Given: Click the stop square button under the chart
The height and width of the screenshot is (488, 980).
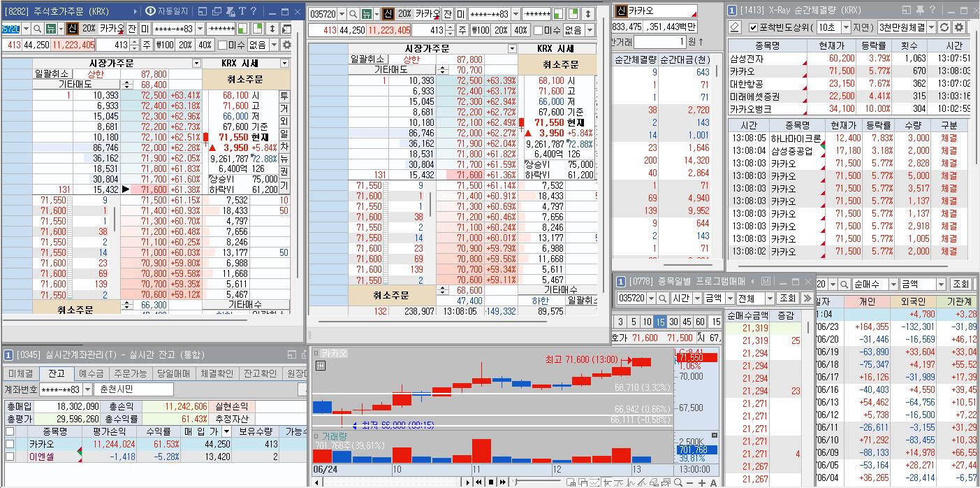Looking at the screenshot, I should point(491,482).
